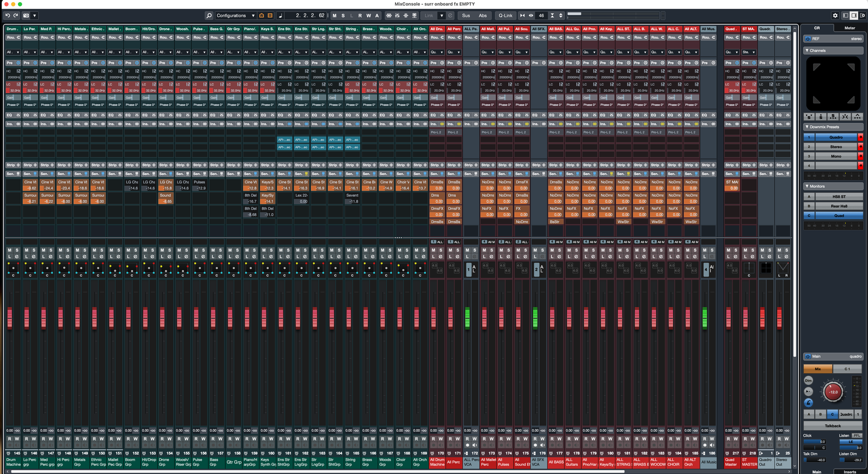This screenshot has width=868, height=474.
Task: Toggle the metronome click button in Control Room
Action: (x=808, y=402)
